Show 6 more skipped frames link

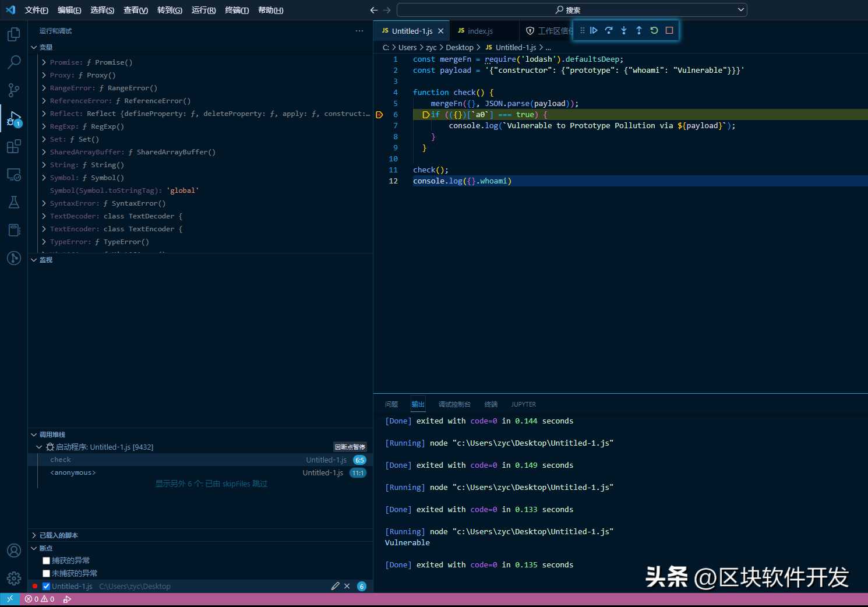pos(211,484)
